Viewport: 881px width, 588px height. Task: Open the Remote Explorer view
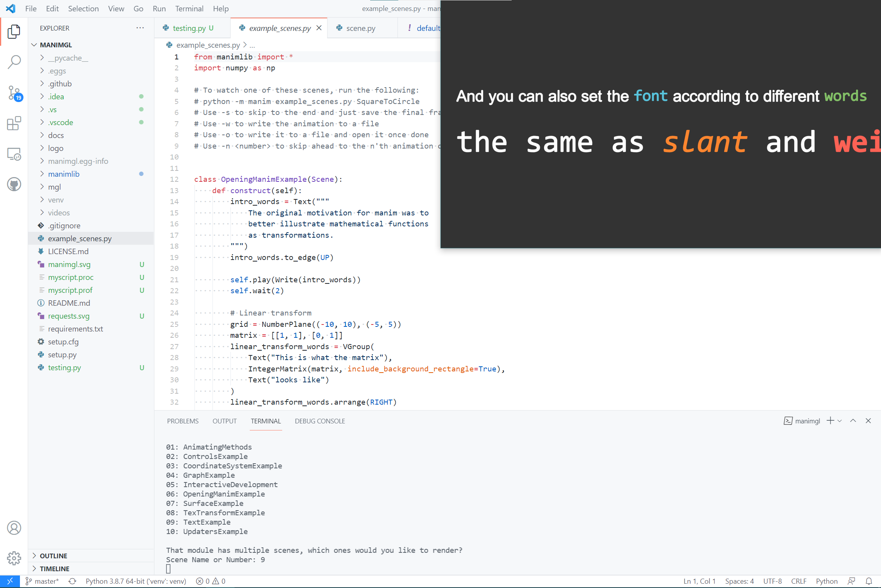tap(14, 154)
